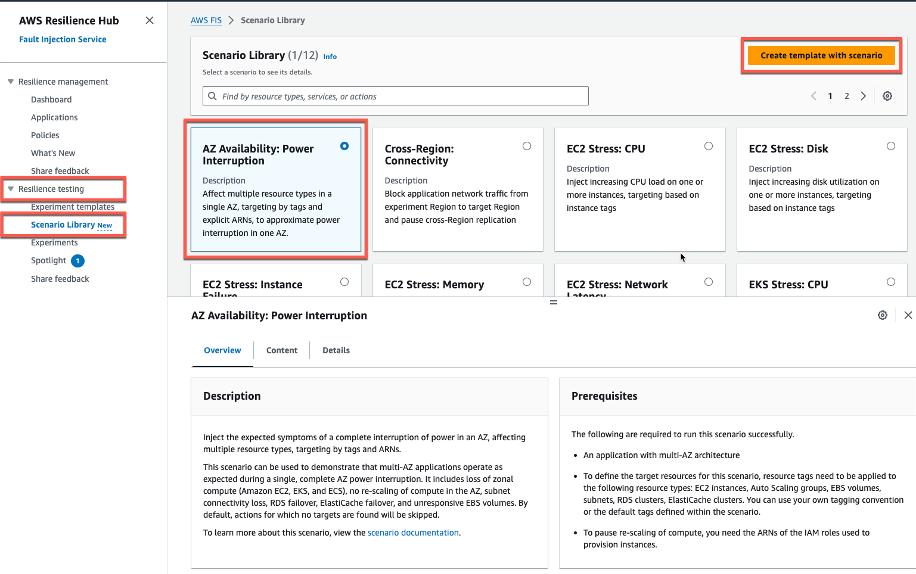The height and width of the screenshot is (574, 916).
Task: Open Spotlight in the sidebar
Action: [48, 260]
